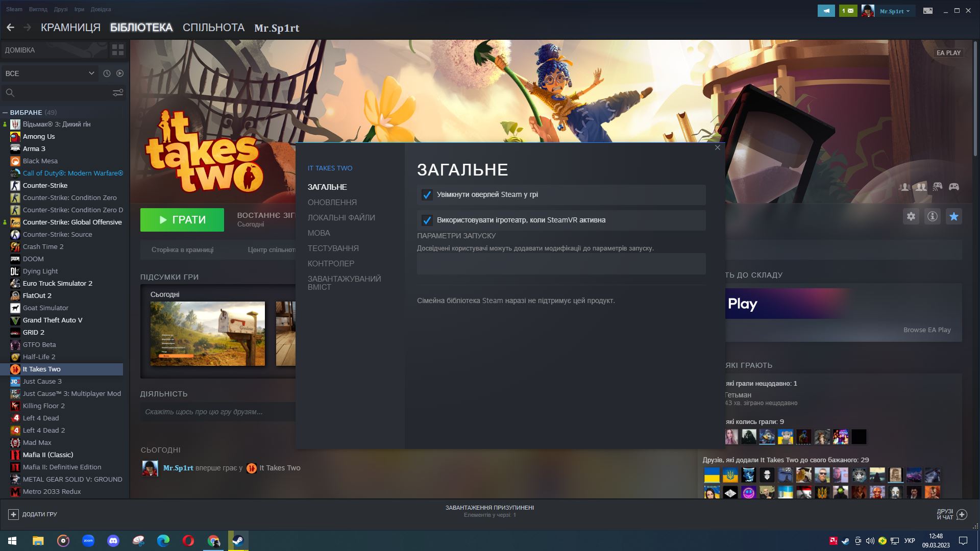The width and height of the screenshot is (980, 551).
Task: Click the Steam icon in the system tray
Action: point(845,541)
